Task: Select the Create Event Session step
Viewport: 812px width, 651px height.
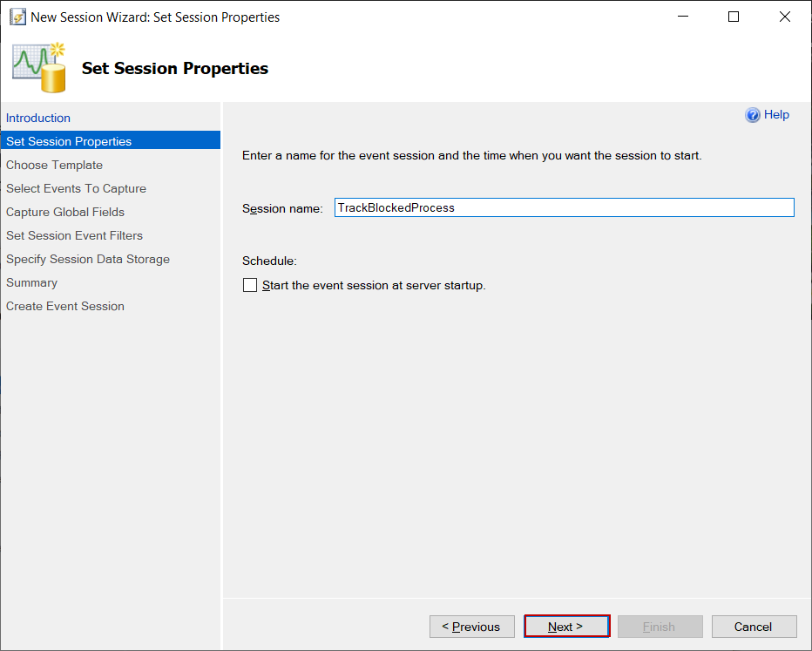Action: click(65, 306)
